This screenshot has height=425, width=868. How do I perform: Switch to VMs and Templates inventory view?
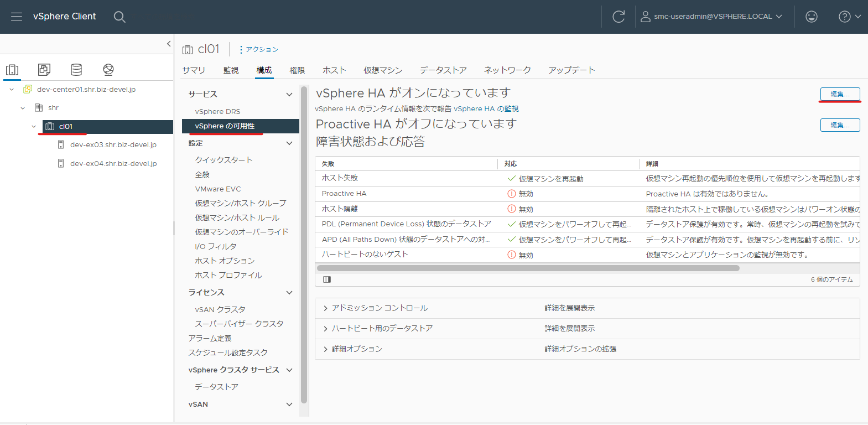tap(44, 70)
